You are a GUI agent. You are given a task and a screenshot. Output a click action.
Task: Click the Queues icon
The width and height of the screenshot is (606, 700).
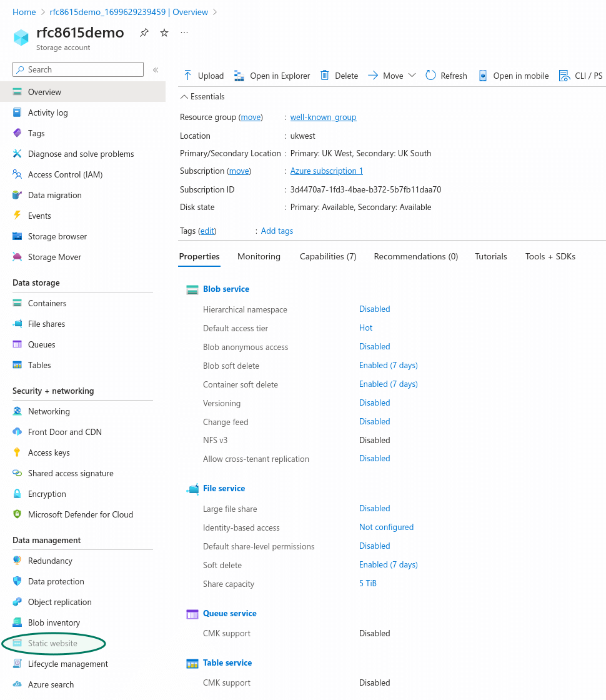(17, 344)
